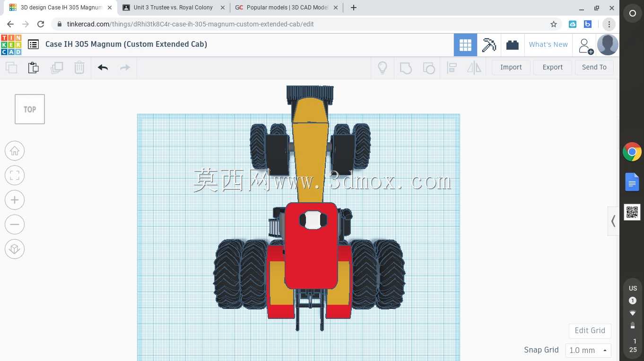Screen dimensions: 644x361
Task: Click the Group shapes icon
Action: (x=406, y=68)
